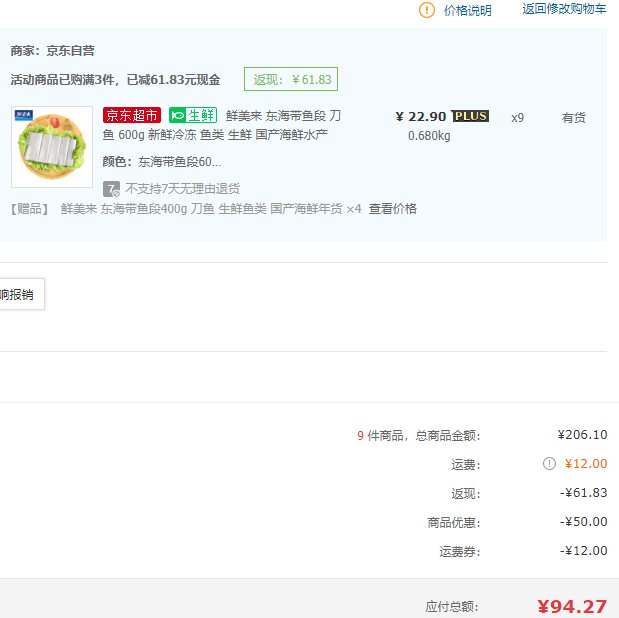The width and height of the screenshot is (619, 618).
Task: Click the item price ¥22.90
Action: click(x=421, y=116)
